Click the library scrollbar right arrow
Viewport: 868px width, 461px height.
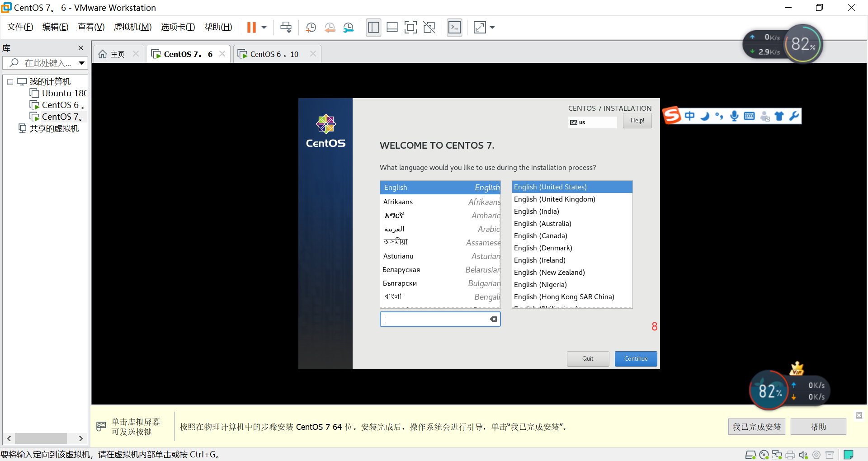tap(80, 438)
